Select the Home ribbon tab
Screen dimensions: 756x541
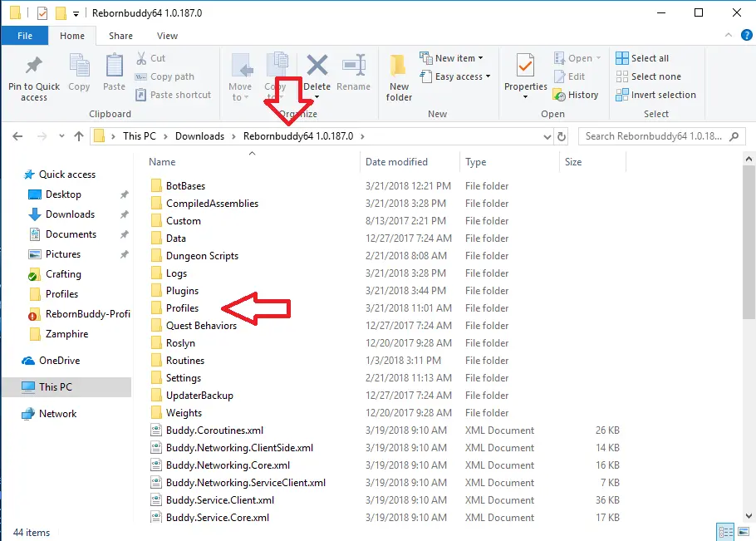click(x=72, y=36)
